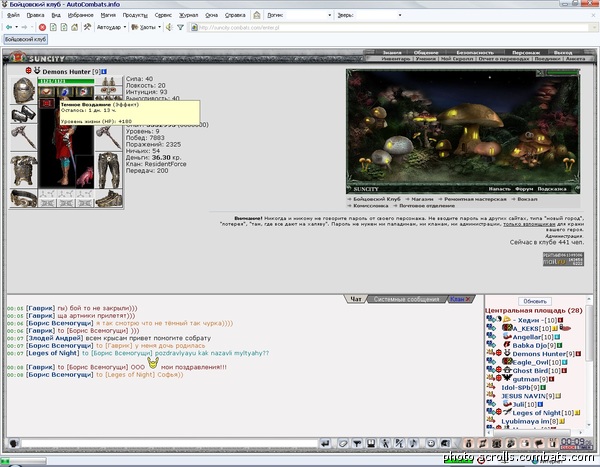
Task: Click Leges of Night in player list
Action: click(x=536, y=413)
